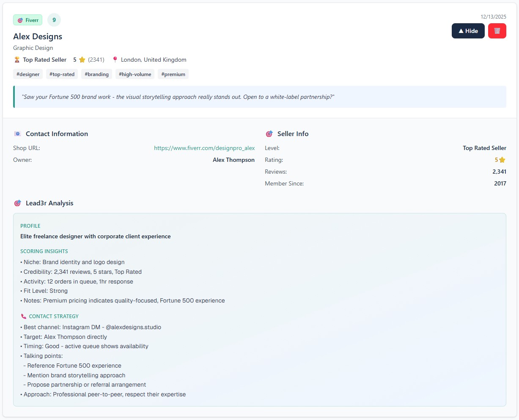Click the red trash delete button

[x=497, y=31]
